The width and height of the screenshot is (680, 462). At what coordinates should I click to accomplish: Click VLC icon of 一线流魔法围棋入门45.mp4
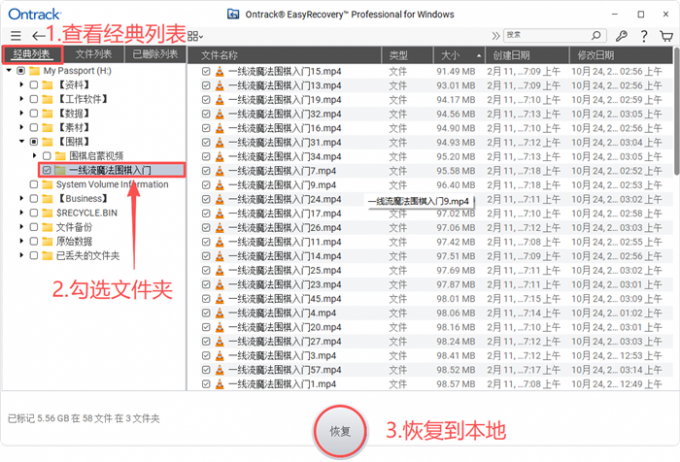[220, 299]
